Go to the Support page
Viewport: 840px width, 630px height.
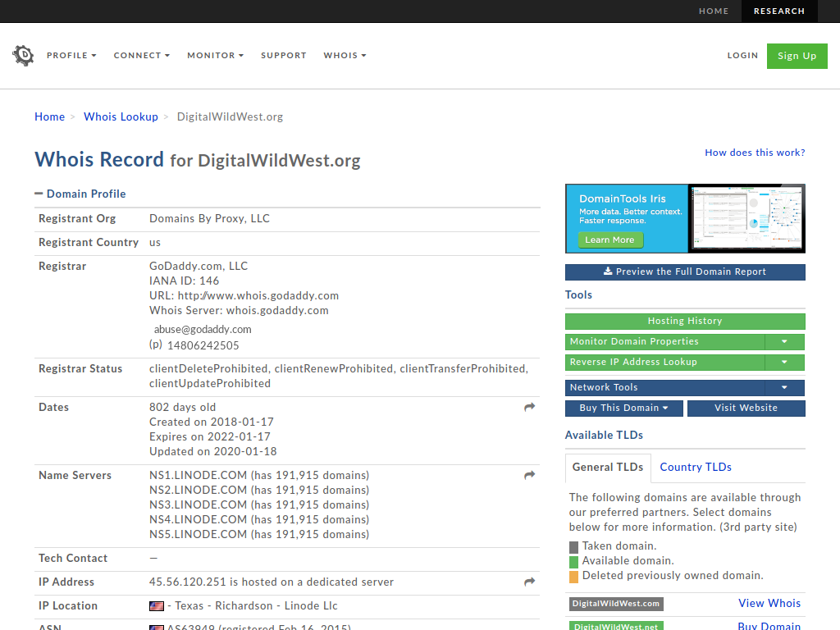pos(283,55)
